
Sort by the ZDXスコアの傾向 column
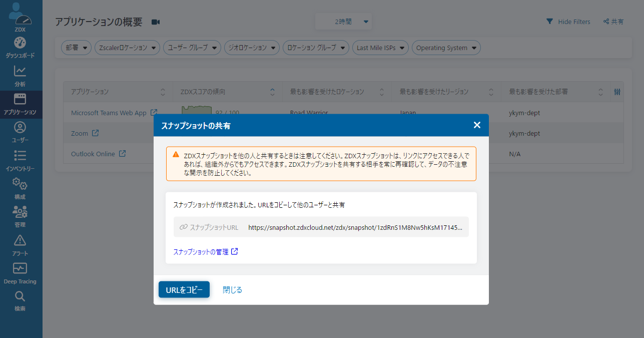[x=272, y=92]
